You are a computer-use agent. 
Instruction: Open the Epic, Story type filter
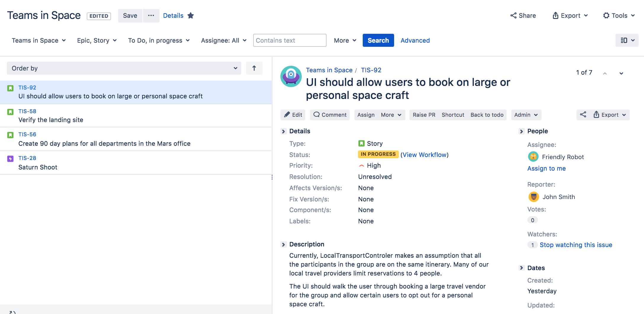point(97,40)
